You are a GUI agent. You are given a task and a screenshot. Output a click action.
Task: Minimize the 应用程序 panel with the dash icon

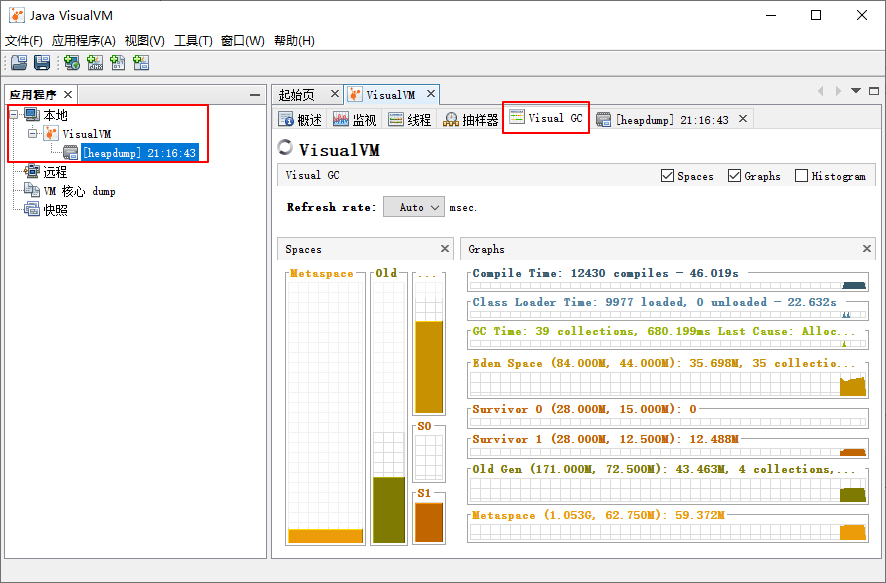[x=254, y=95]
